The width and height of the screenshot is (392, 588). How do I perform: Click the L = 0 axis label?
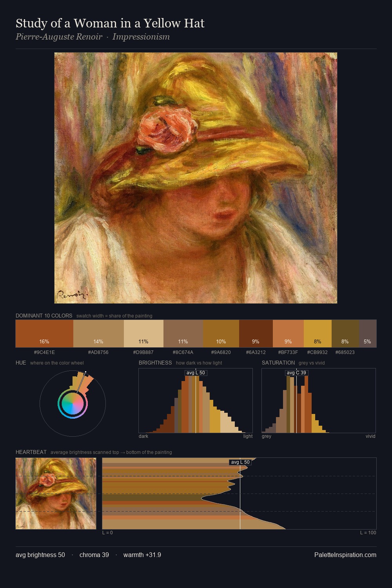(107, 533)
